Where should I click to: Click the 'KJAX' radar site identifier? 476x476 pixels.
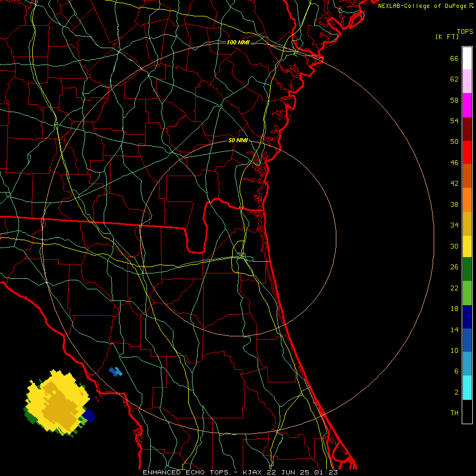click(253, 472)
